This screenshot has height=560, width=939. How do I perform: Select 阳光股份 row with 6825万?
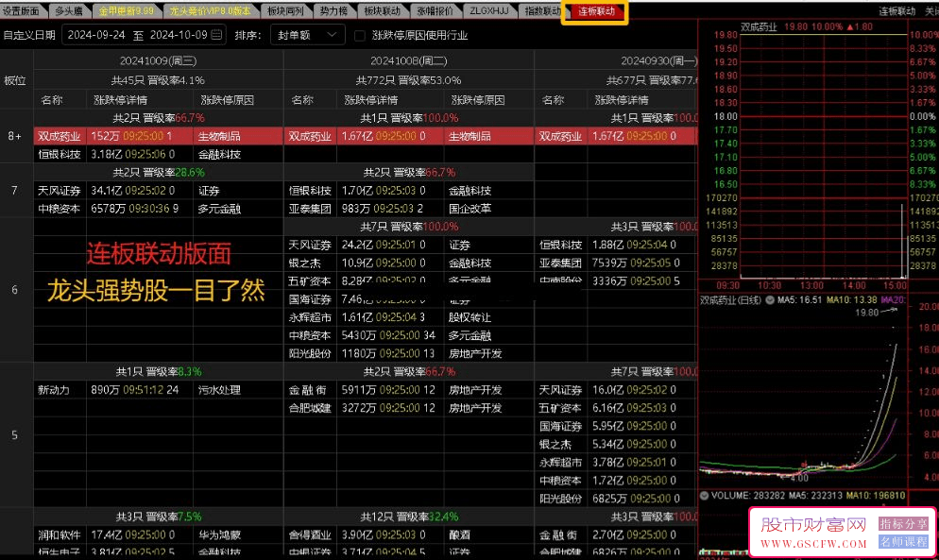click(616, 499)
